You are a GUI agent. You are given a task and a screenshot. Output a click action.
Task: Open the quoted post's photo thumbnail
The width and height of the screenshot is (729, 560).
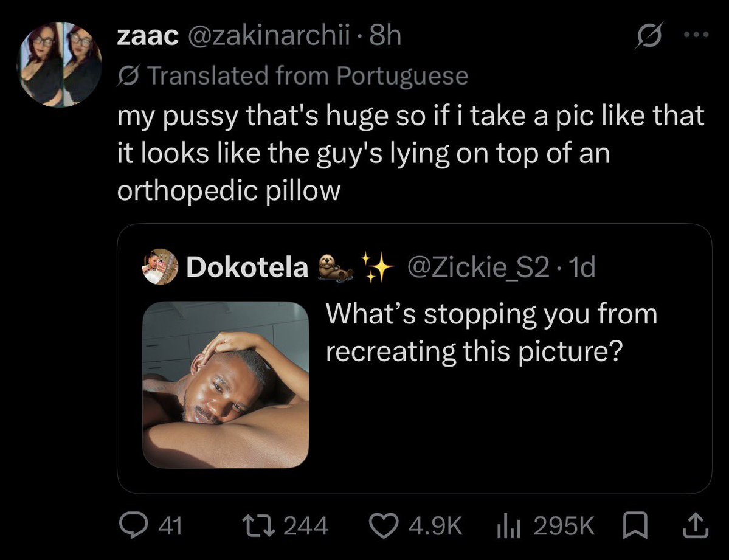[226, 385]
